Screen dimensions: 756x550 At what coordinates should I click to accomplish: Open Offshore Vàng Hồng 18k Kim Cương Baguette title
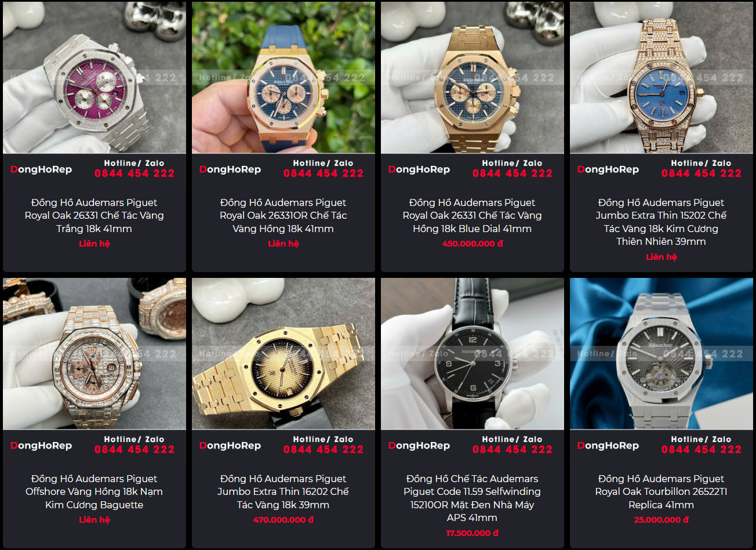click(x=94, y=492)
